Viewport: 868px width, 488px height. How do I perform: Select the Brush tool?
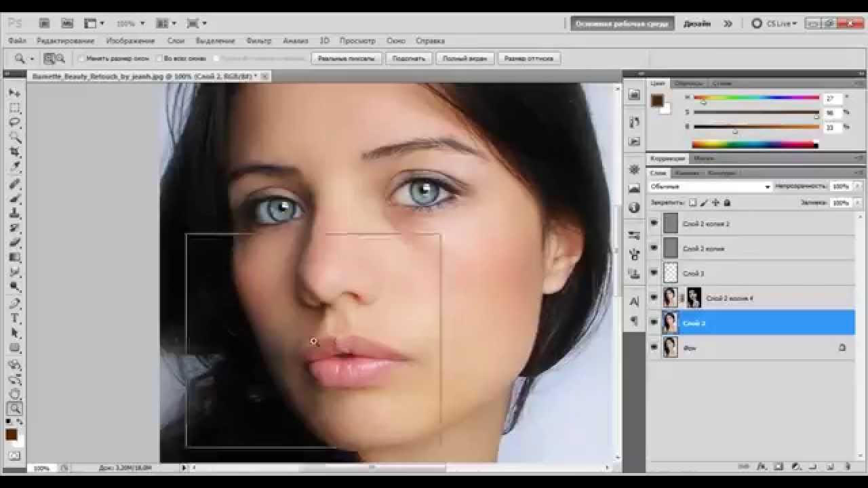click(x=14, y=199)
